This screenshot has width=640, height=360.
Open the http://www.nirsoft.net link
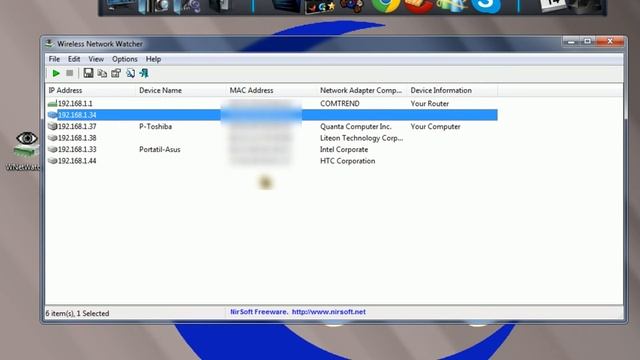point(329,312)
